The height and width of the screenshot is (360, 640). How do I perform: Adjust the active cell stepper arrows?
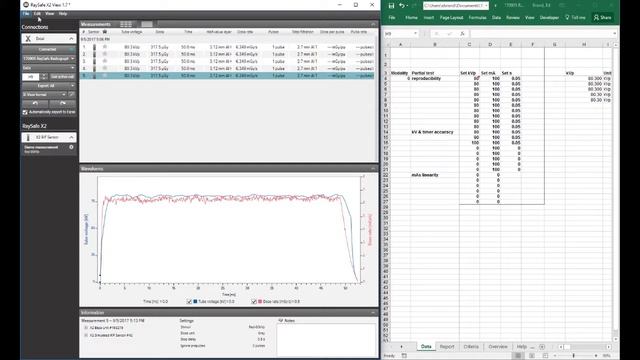[43, 77]
